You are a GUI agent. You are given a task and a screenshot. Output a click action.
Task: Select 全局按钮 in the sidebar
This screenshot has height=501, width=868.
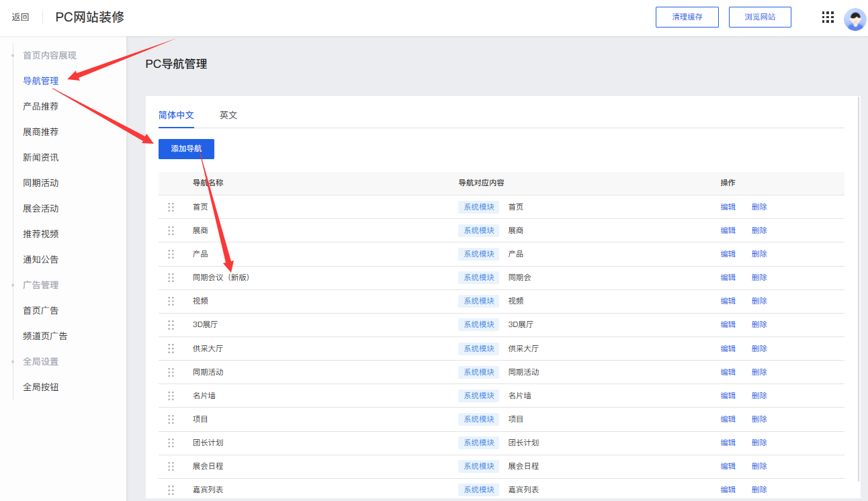point(41,387)
